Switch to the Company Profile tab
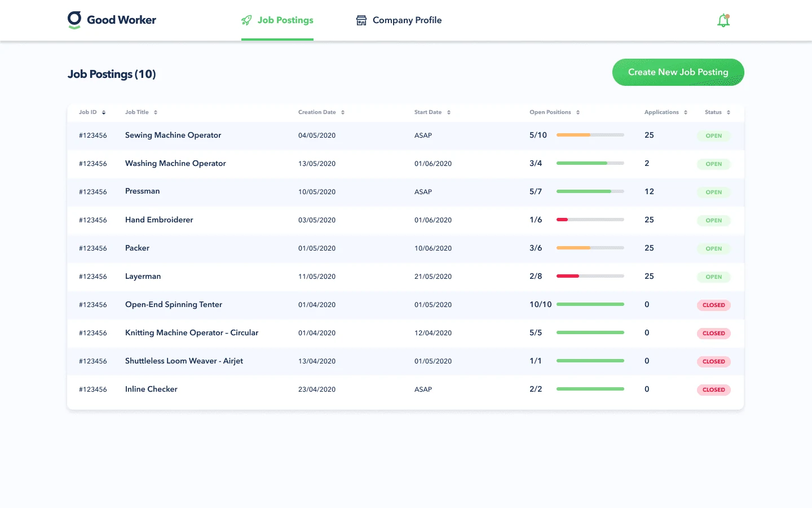 coord(399,20)
